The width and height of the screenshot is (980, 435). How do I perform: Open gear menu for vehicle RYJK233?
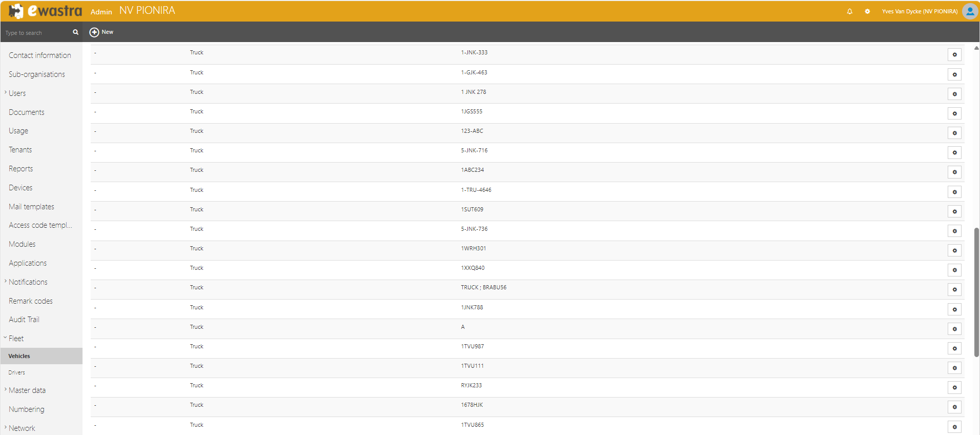click(x=954, y=387)
